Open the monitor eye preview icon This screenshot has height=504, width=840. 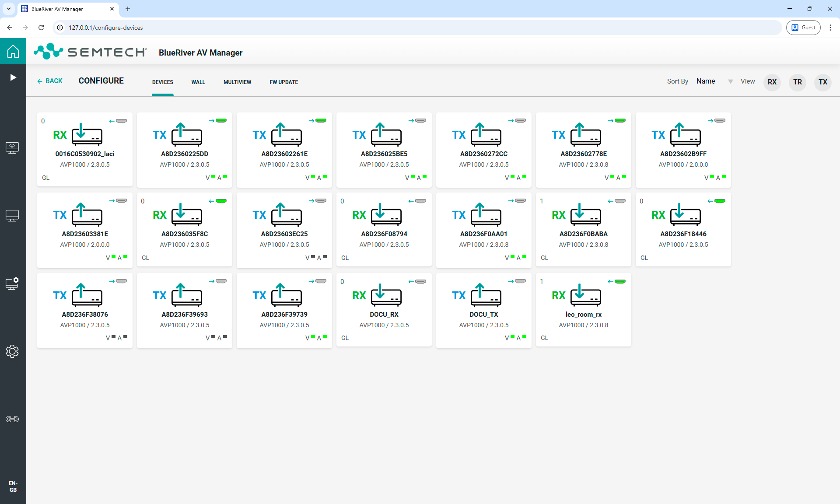[x=12, y=147]
